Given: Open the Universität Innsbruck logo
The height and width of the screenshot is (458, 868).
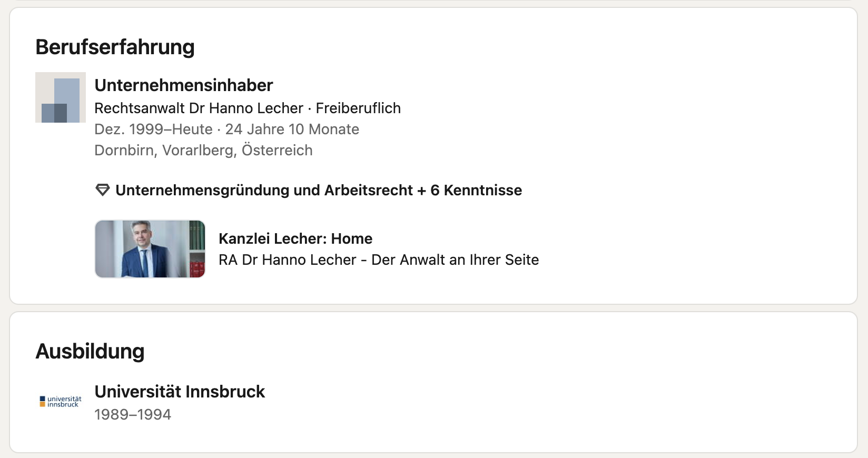Looking at the screenshot, I should (61, 402).
